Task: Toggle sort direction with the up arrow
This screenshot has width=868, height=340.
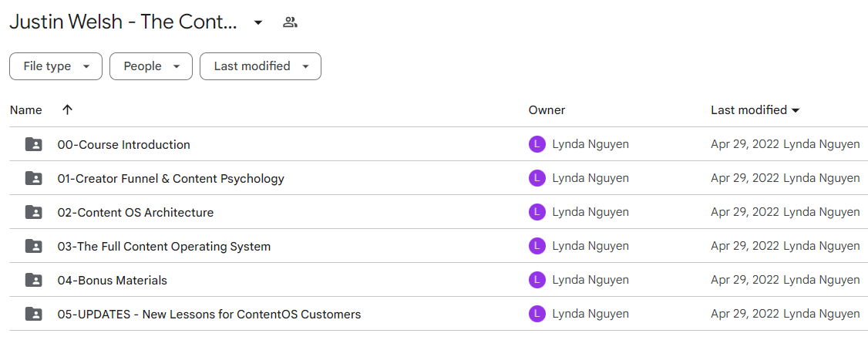Action: (68, 110)
